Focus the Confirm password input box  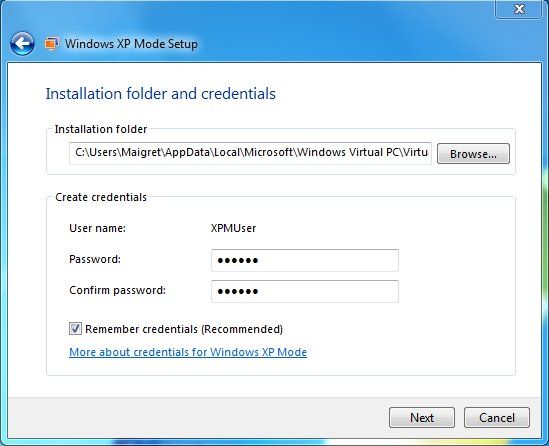[305, 291]
